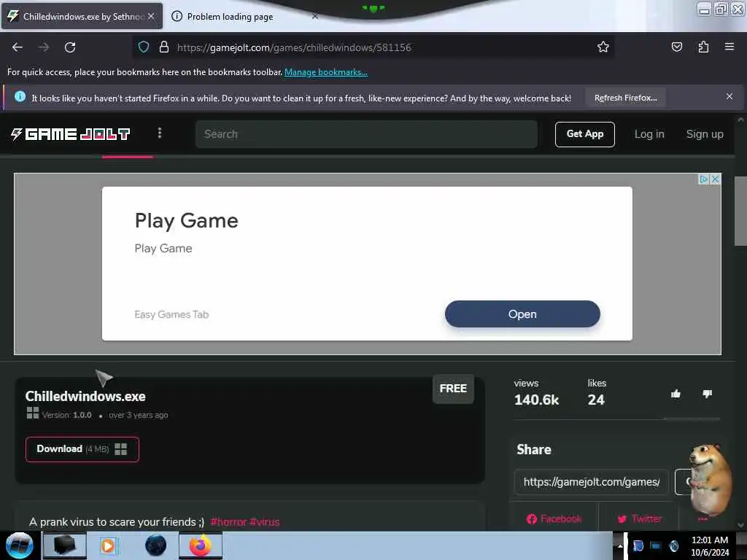Open the clock showing 12:01 AM
This screenshot has height=560, width=747.
click(x=709, y=545)
